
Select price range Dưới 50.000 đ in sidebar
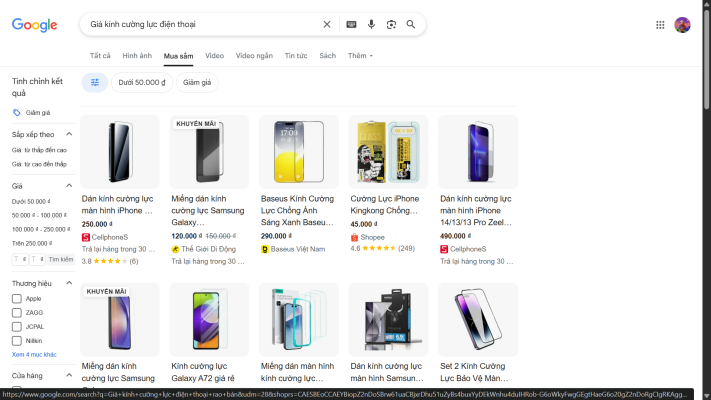point(31,201)
